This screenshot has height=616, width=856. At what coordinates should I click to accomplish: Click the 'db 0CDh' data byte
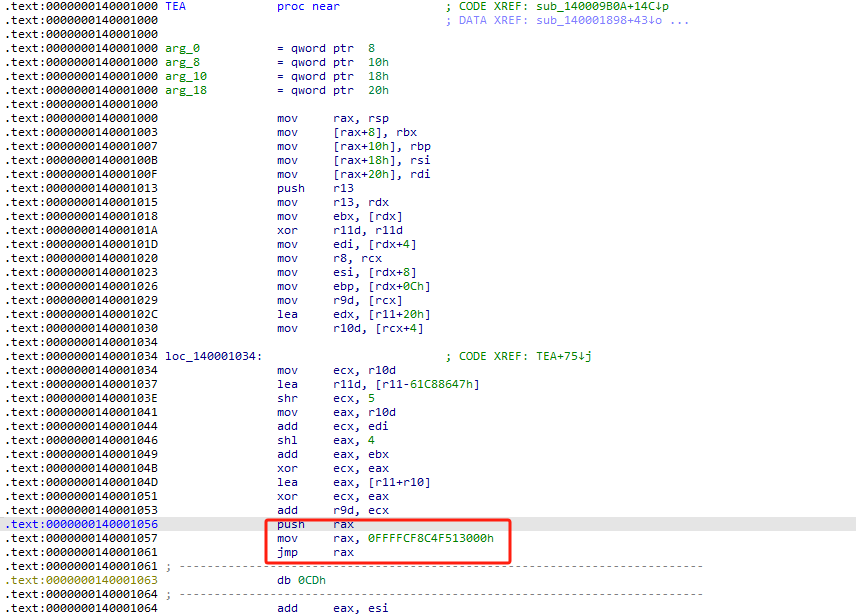pyautogui.click(x=301, y=581)
